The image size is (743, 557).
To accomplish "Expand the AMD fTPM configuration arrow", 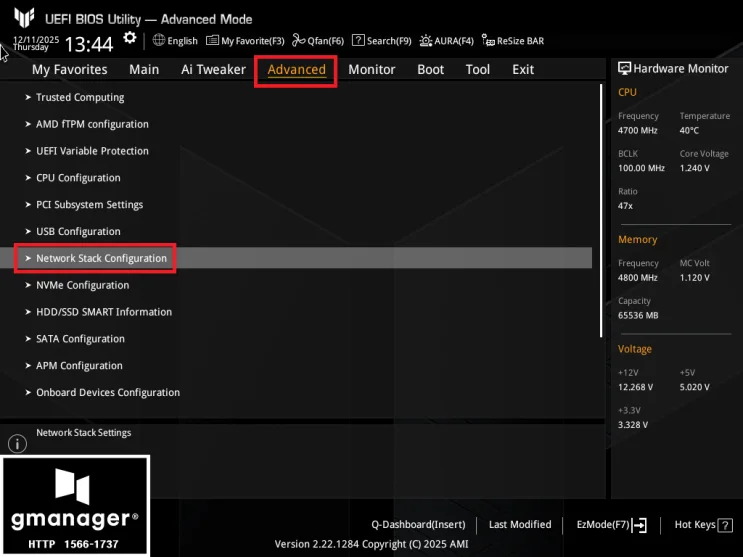I will 28,124.
